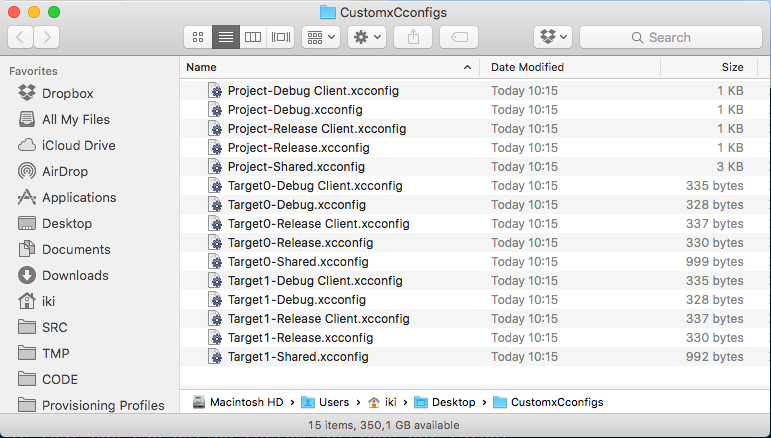Screen dimensions: 771x438
Task: Switch to column view in toolbar
Action: tap(253, 37)
